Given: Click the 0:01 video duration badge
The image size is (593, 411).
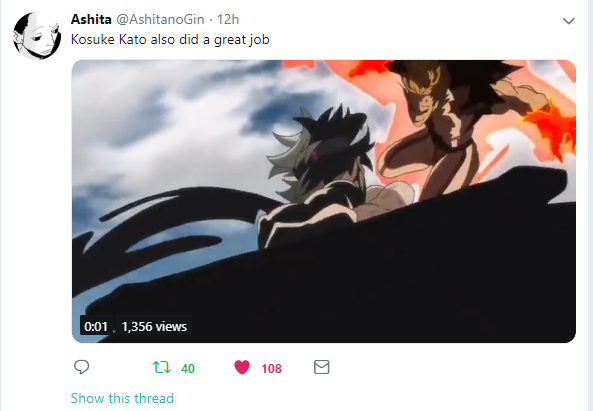Looking at the screenshot, I should (96, 326).
